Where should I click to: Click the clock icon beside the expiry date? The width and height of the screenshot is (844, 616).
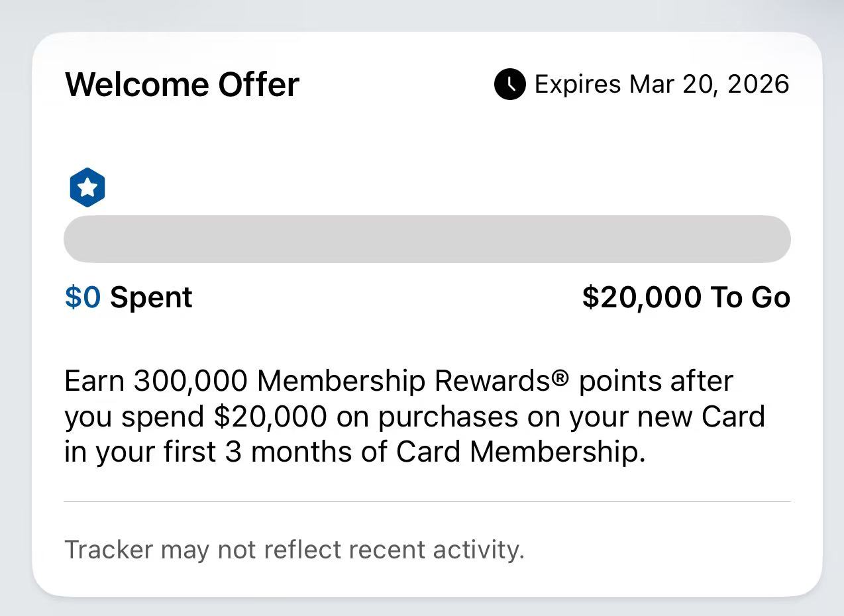pyautogui.click(x=509, y=85)
